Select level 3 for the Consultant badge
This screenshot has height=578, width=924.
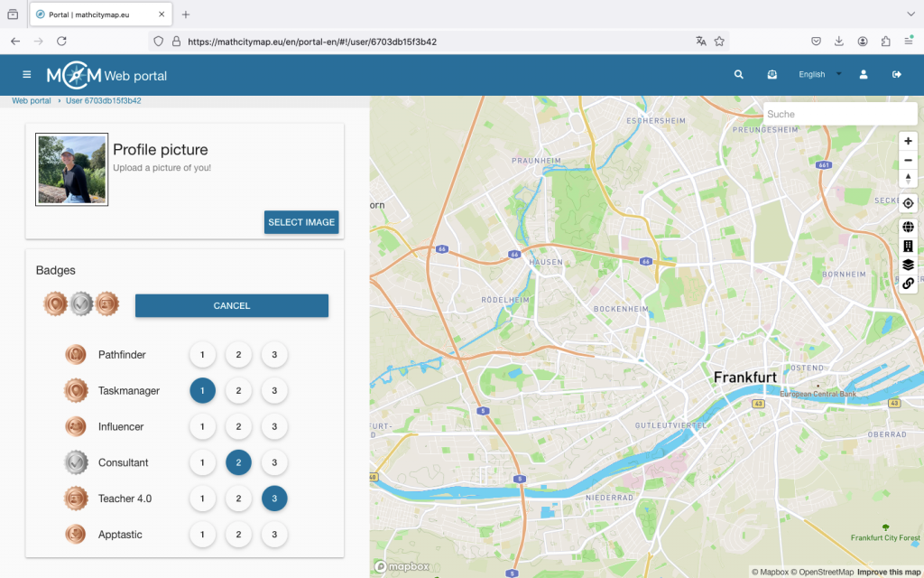(274, 462)
